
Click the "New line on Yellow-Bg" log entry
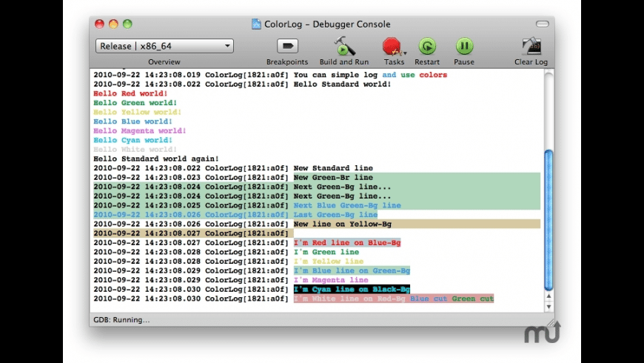pos(342,224)
